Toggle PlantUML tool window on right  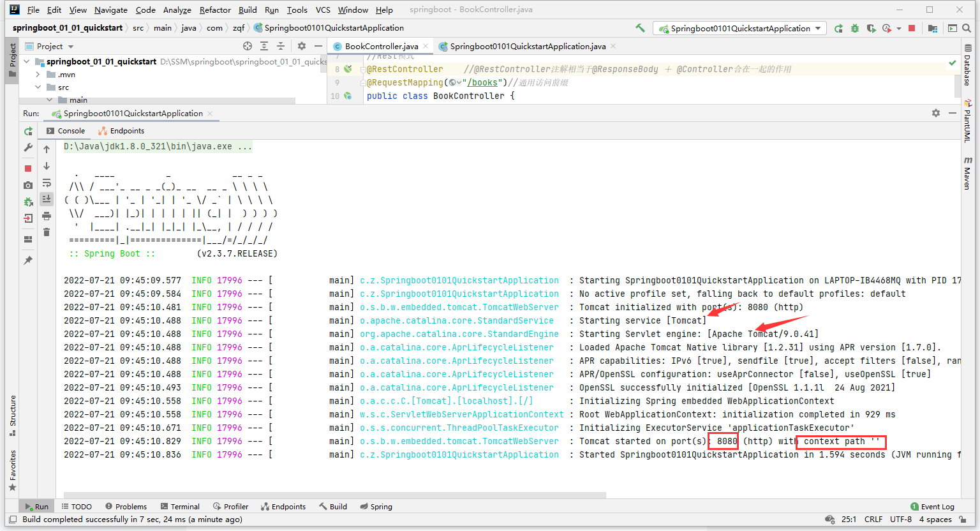[x=968, y=121]
